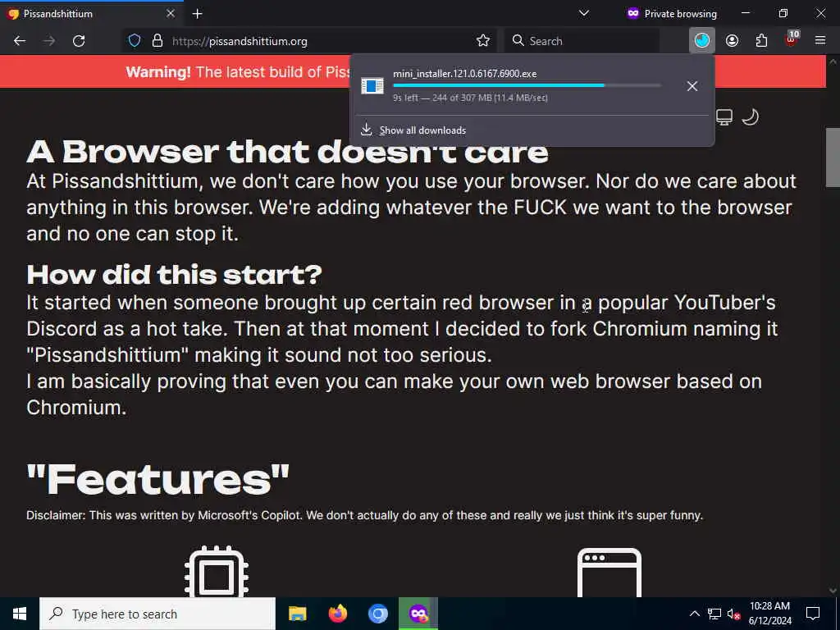840x630 pixels.
Task: Click the Copilot disclaimer text
Action: pos(364,515)
